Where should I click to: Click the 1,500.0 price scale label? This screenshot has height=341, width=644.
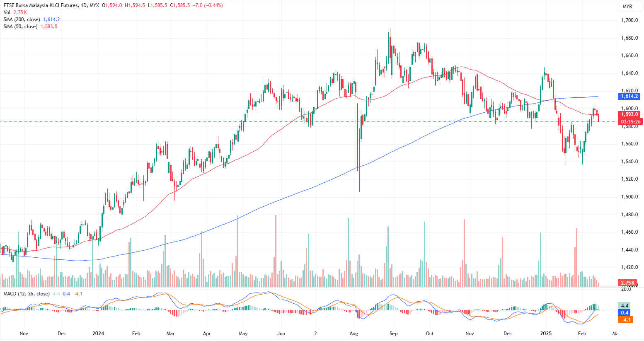tap(629, 197)
